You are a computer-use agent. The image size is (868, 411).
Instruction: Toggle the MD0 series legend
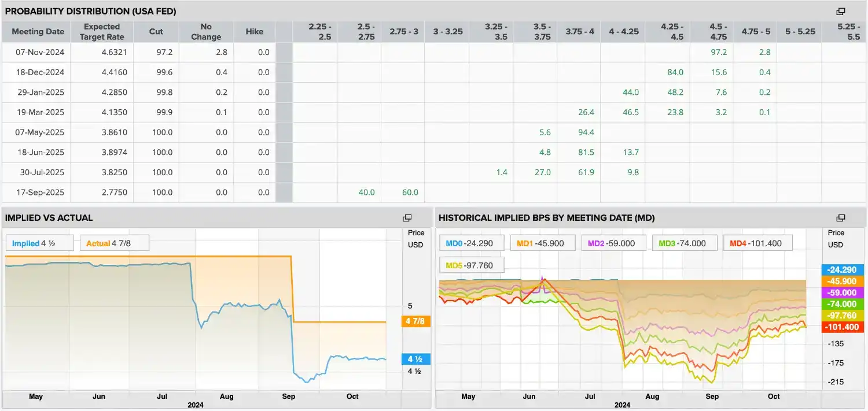pyautogui.click(x=472, y=243)
